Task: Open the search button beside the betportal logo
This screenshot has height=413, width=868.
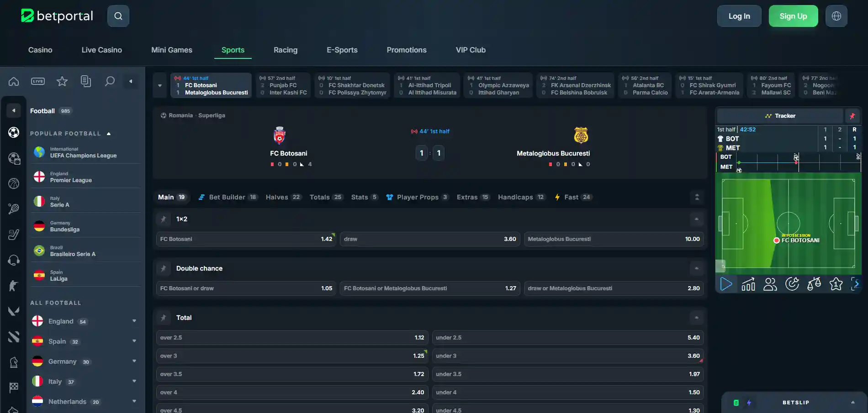Action: tap(118, 16)
